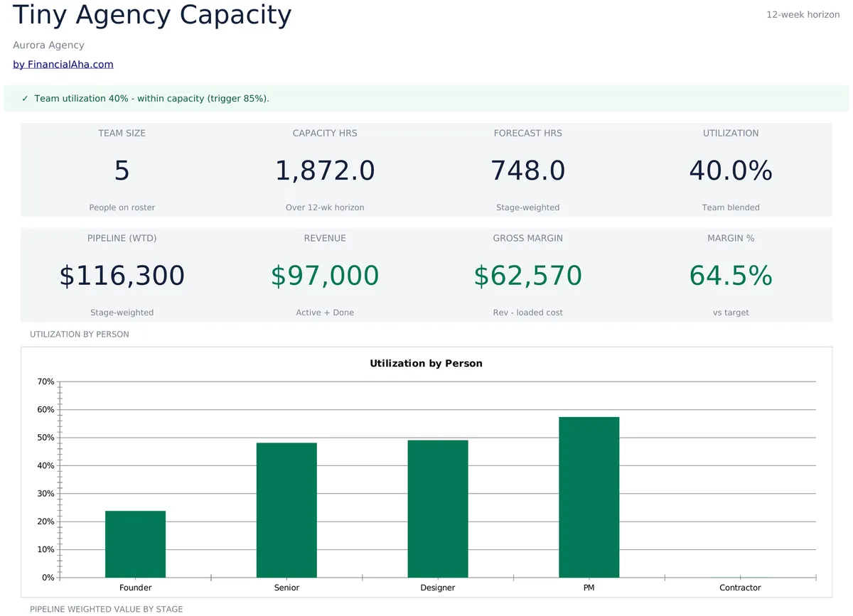
Task: Click the UTILIZATION BY PERSON section label
Action: click(80, 334)
